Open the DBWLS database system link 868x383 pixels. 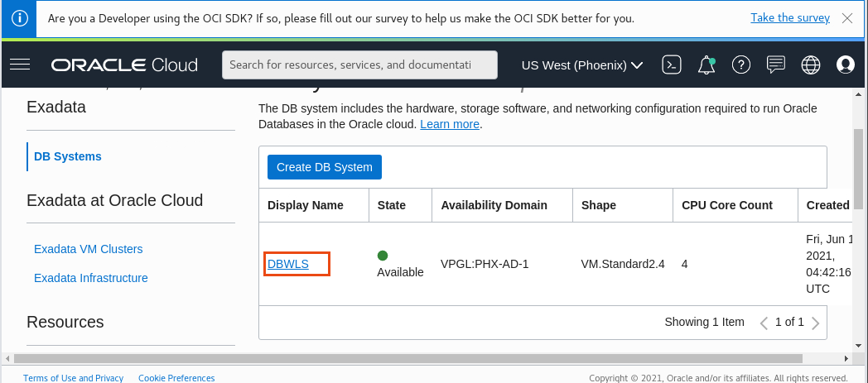(288, 264)
